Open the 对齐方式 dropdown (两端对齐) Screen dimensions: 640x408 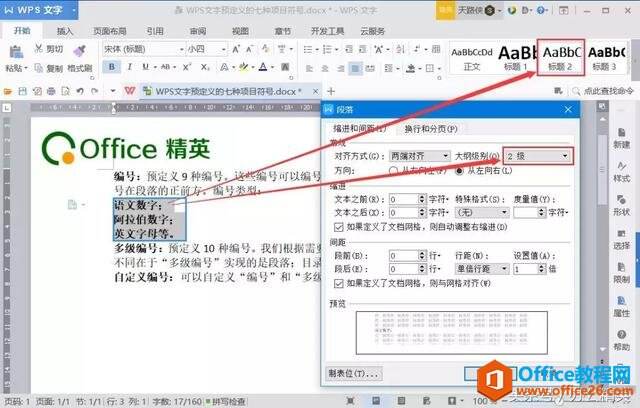click(x=419, y=156)
